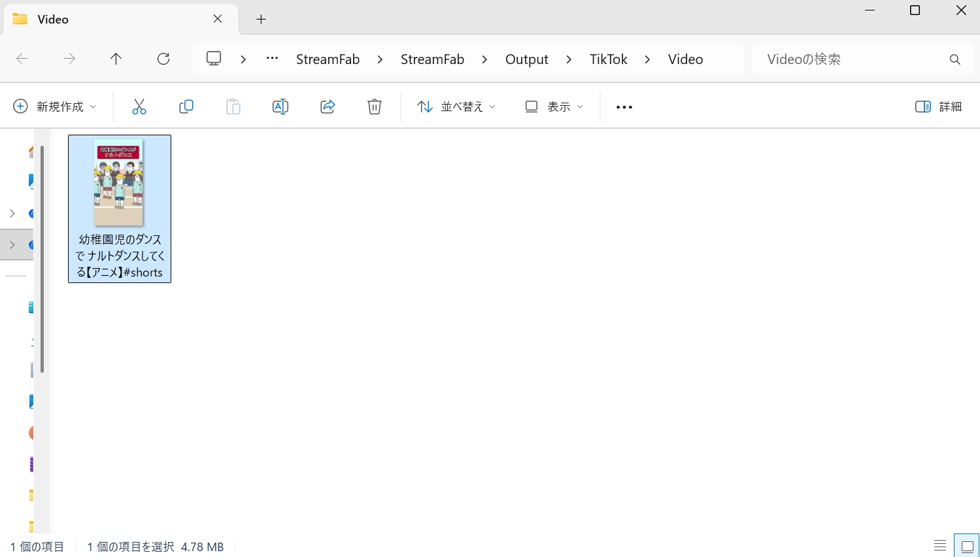Screen dimensions: 980x557
Task: Show hidden breadcrumb folders via the ellipsis
Action: coord(273,59)
